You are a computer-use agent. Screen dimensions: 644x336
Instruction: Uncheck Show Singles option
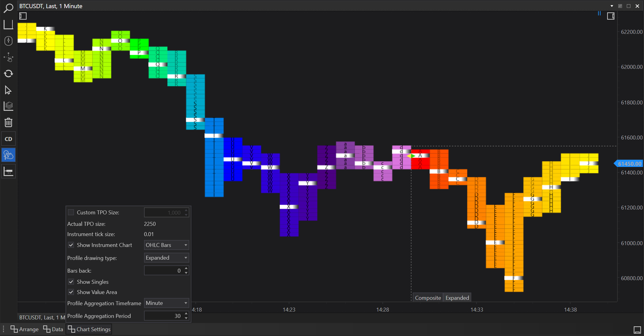coord(71,282)
